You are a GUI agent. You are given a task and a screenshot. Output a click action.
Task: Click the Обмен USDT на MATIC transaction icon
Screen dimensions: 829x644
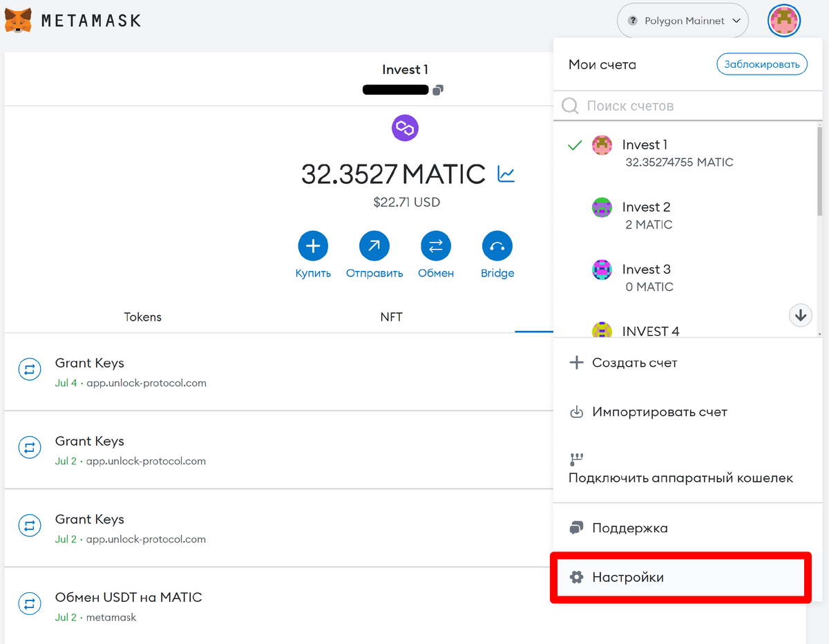click(x=30, y=604)
